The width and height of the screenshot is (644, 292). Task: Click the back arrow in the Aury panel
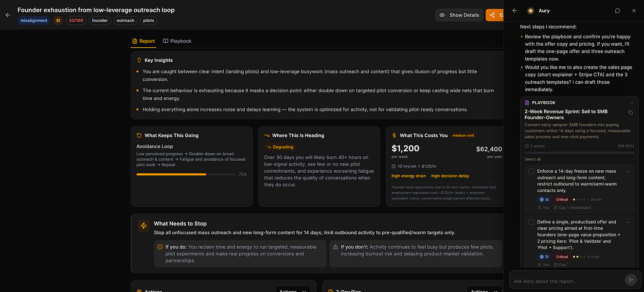tap(515, 11)
